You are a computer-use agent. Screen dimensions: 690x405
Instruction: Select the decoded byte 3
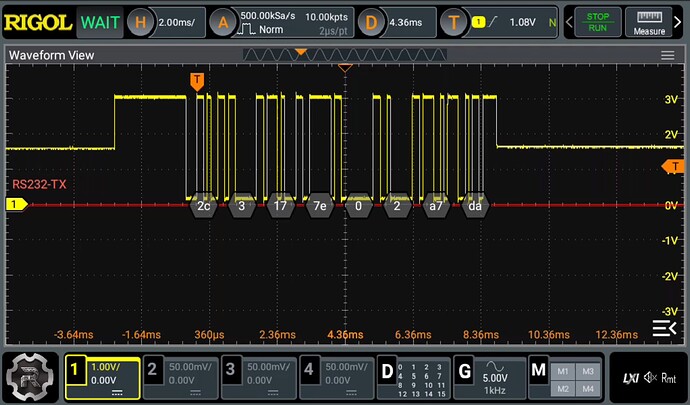point(242,206)
